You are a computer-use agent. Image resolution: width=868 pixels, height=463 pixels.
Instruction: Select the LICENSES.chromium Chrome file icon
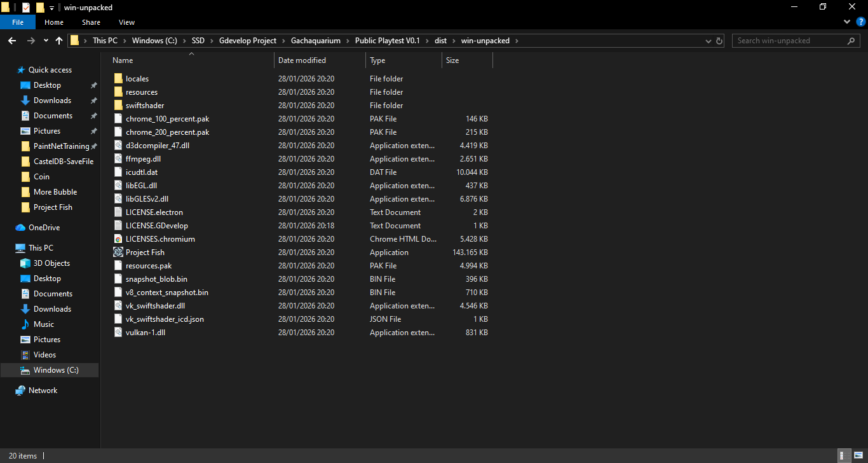click(x=118, y=239)
